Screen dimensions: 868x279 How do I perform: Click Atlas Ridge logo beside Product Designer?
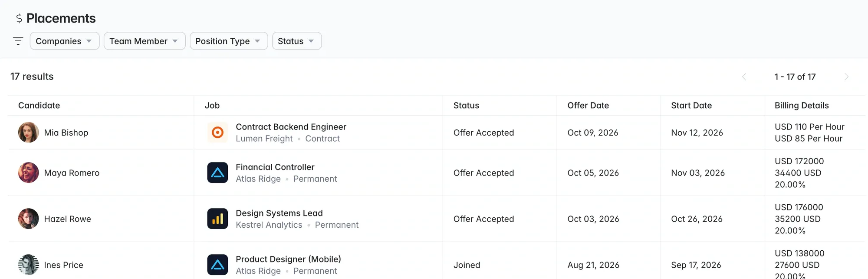point(217,265)
